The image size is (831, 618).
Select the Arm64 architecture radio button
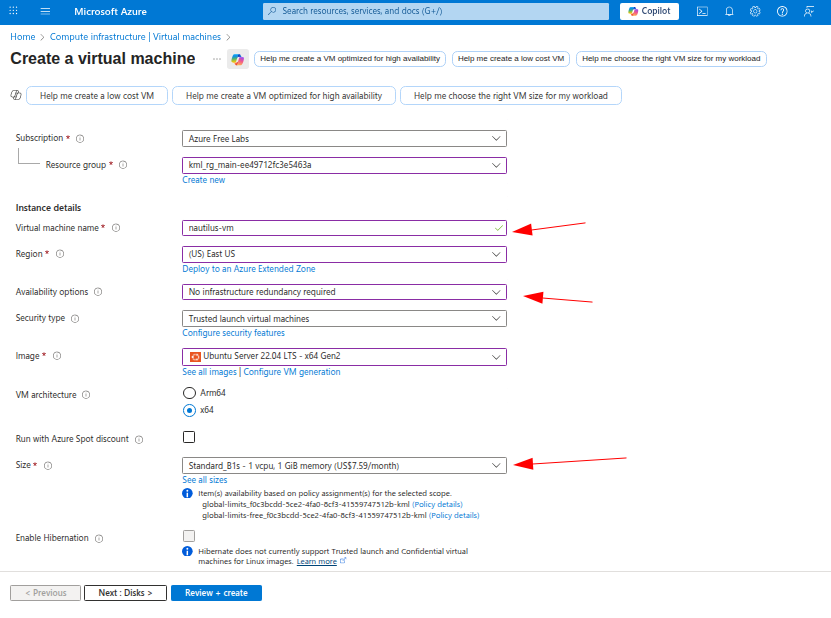(189, 393)
